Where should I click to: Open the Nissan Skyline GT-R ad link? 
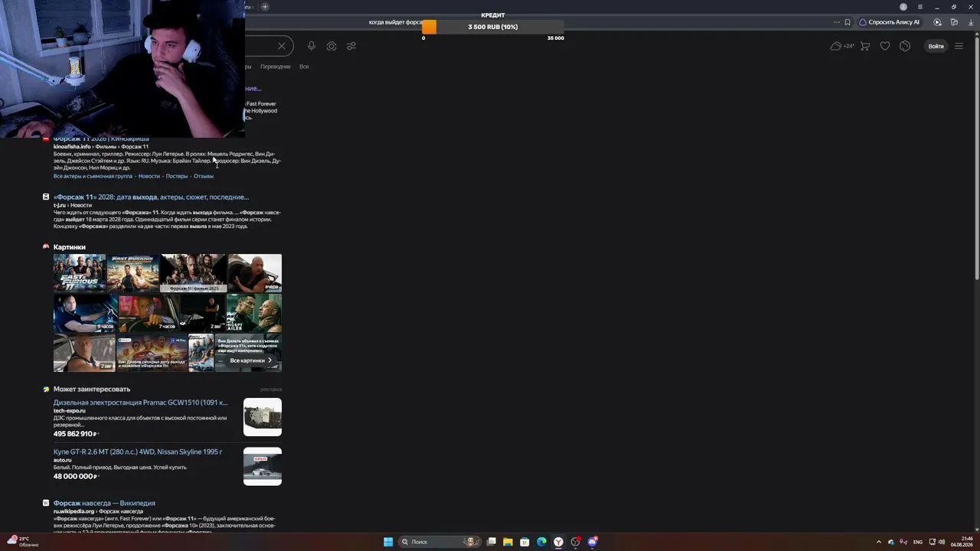(138, 452)
